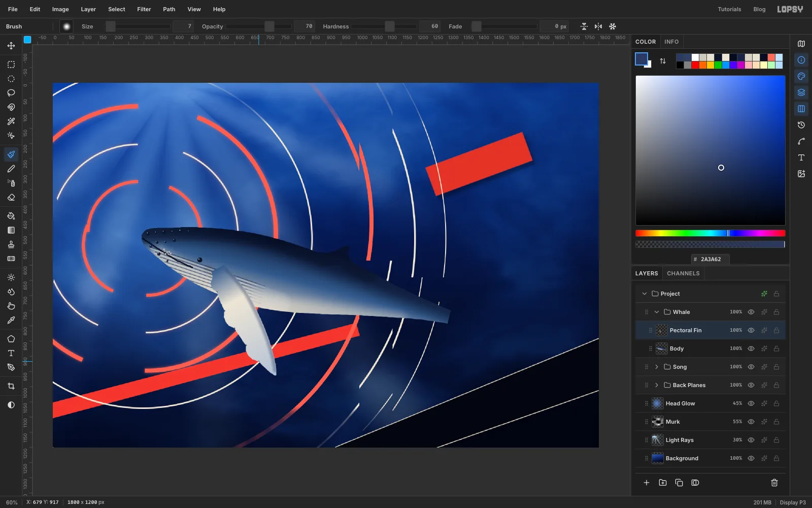
Task: Select the Pencil tool
Action: tap(11, 169)
